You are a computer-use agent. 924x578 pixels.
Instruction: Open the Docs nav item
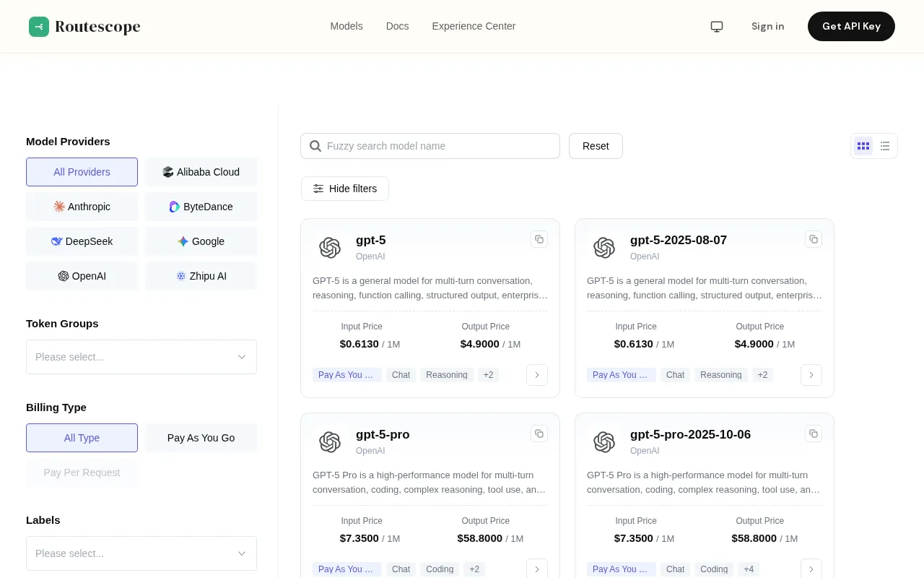[398, 26]
